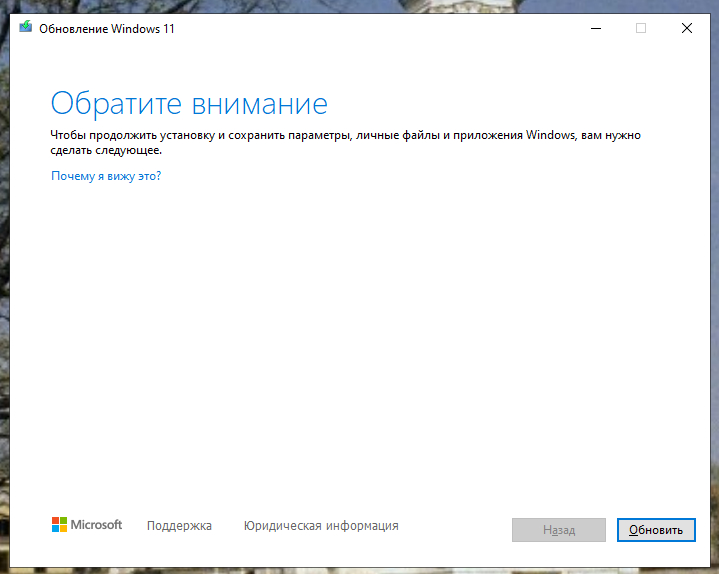Click the four-colored Microsoft logo squares

pos(59,525)
